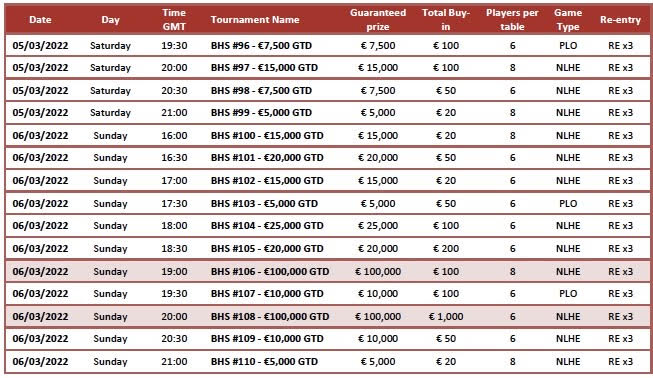Select BHS #110 - €5,000 GTD tournament
This screenshot has height=378, width=653.
coord(264,361)
